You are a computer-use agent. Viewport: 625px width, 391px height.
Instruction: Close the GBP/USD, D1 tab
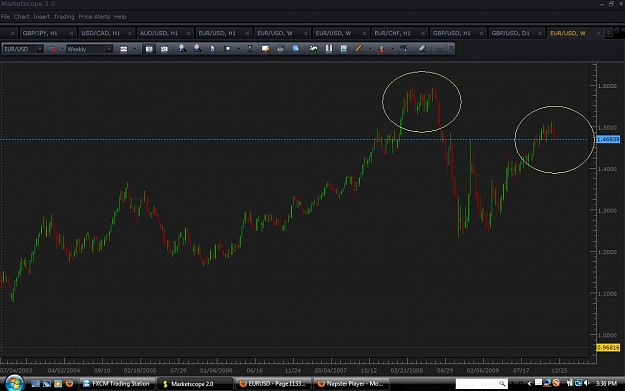coord(540,33)
